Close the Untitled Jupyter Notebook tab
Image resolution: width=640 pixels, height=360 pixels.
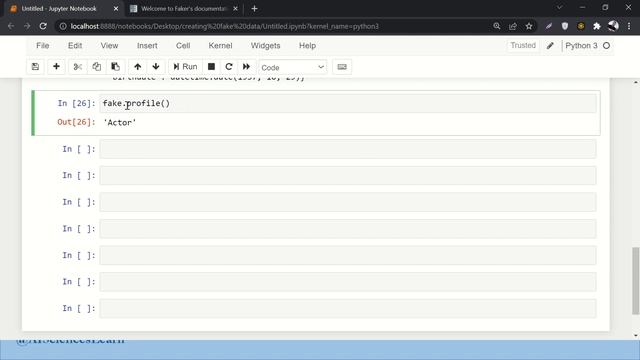(116, 9)
